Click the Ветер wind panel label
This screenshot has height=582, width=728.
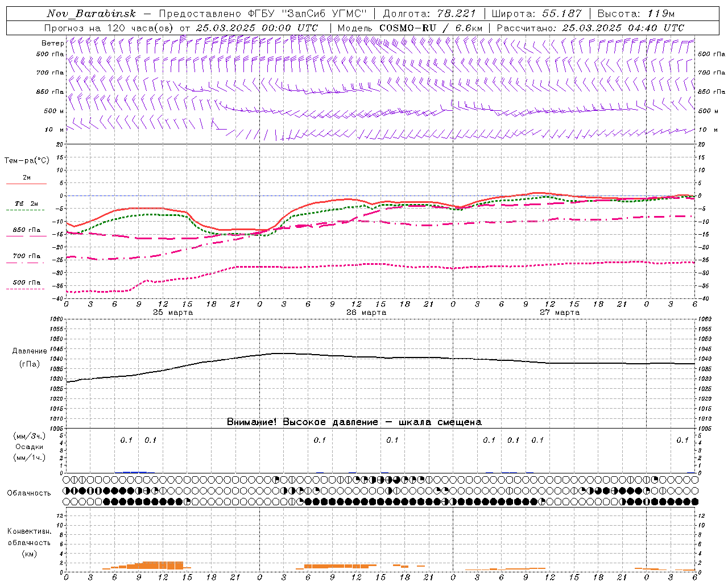pos(52,43)
